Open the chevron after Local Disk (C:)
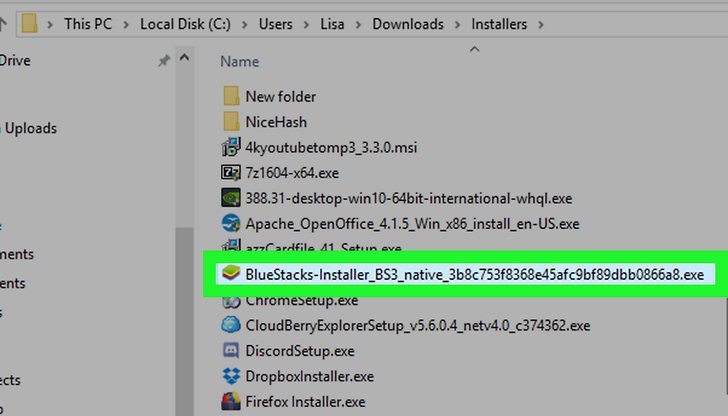Viewport: 728px width, 416px height. click(x=244, y=24)
